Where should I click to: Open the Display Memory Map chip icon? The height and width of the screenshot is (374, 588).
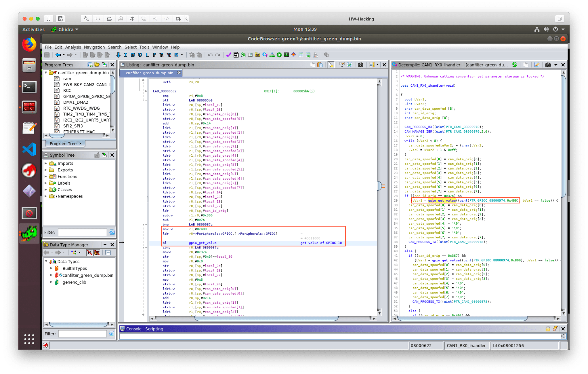[x=287, y=55]
